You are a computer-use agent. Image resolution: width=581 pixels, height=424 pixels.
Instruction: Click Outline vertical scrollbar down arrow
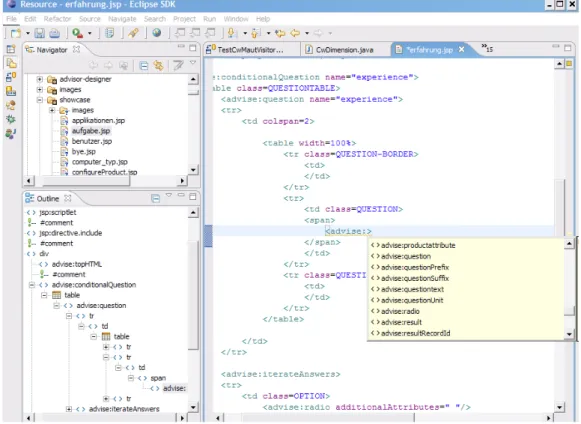(x=193, y=407)
